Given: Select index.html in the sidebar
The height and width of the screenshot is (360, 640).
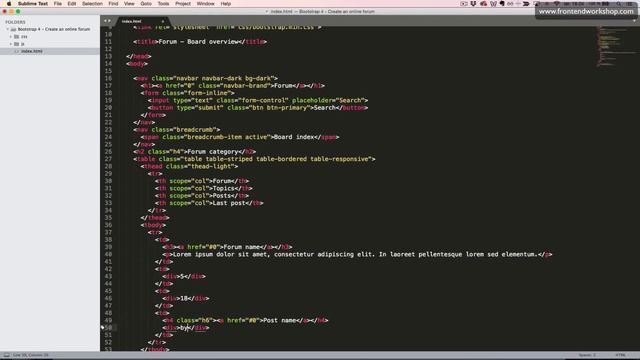Looking at the screenshot, I should point(32,51).
